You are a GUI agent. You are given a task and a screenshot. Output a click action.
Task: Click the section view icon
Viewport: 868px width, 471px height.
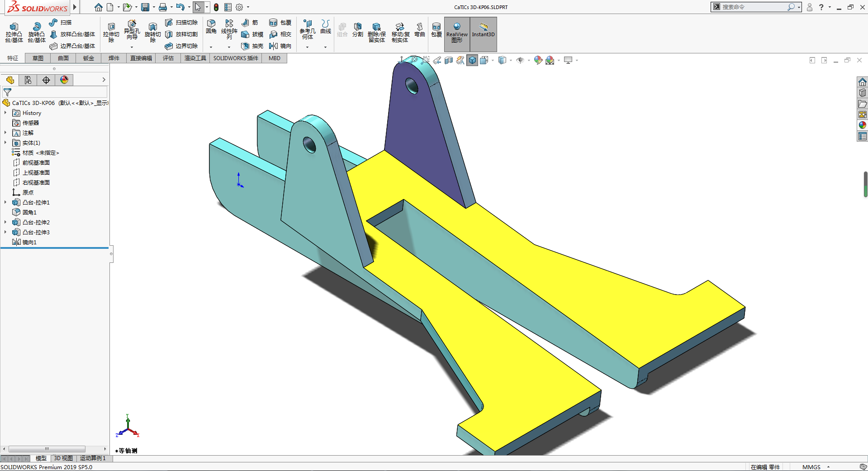click(449, 60)
